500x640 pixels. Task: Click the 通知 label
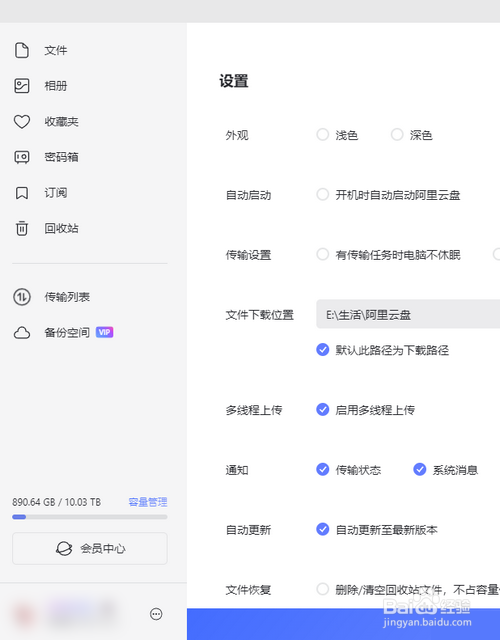pos(237,470)
